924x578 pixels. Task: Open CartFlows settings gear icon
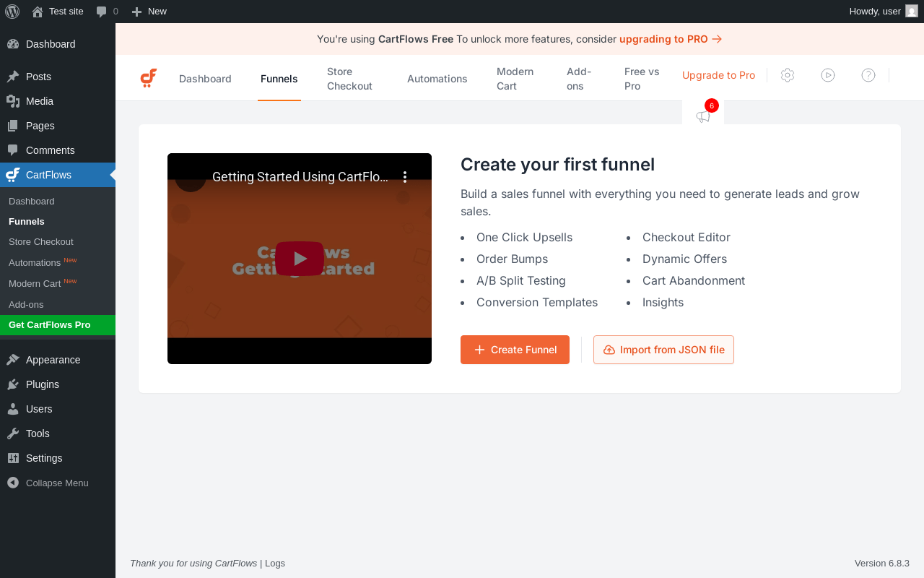tap(788, 75)
